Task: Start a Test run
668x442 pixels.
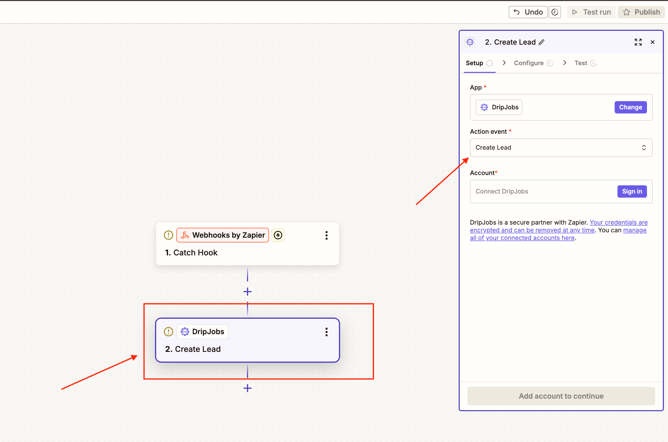Action: 591,12
